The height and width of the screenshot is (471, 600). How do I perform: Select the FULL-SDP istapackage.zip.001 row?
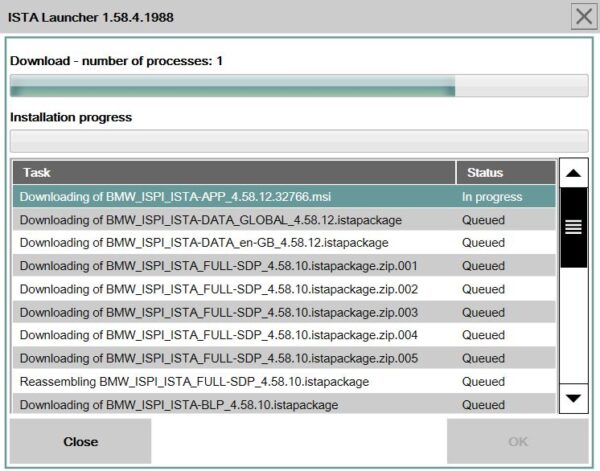[x=284, y=266]
